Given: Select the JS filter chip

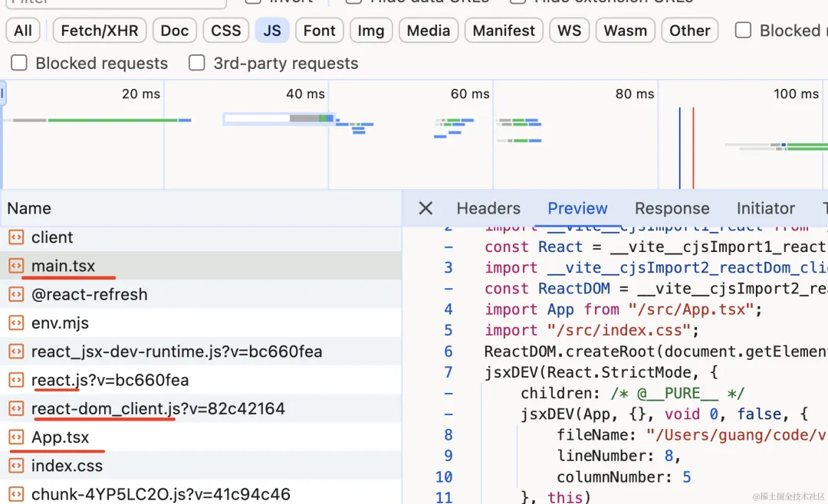Looking at the screenshot, I should click(x=272, y=31).
